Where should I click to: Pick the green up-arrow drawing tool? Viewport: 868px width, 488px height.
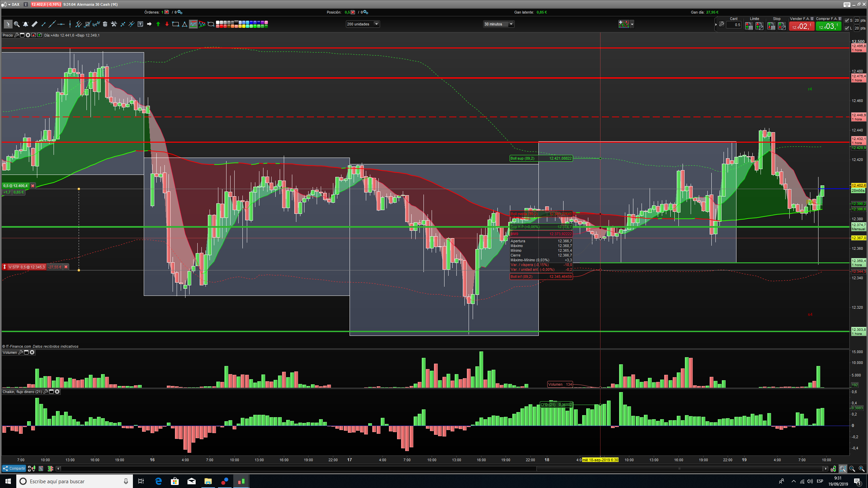pyautogui.click(x=158, y=24)
